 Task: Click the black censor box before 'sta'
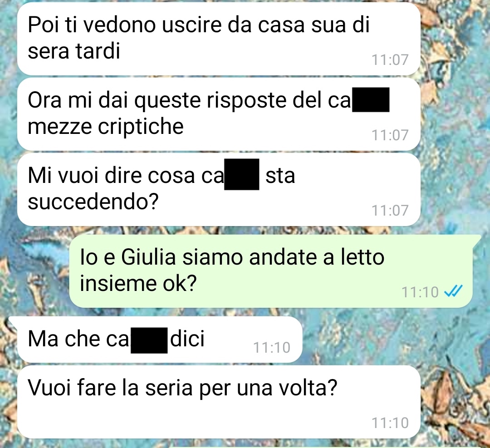241,174
